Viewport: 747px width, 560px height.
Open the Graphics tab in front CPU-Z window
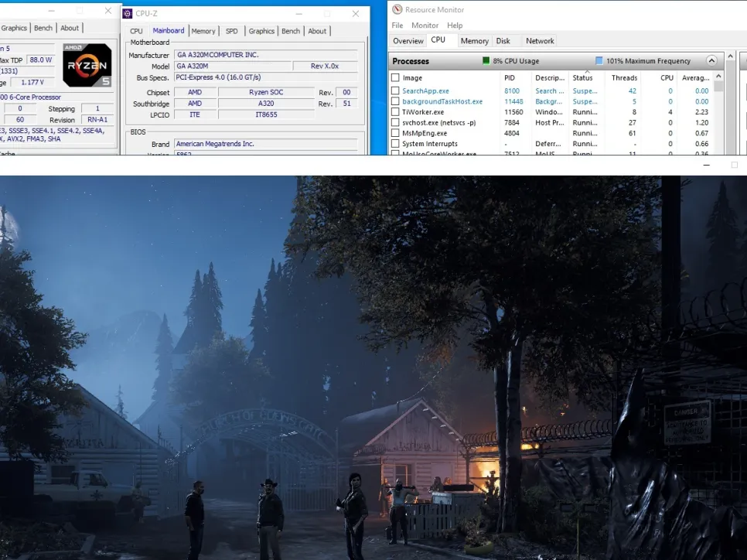pos(261,31)
